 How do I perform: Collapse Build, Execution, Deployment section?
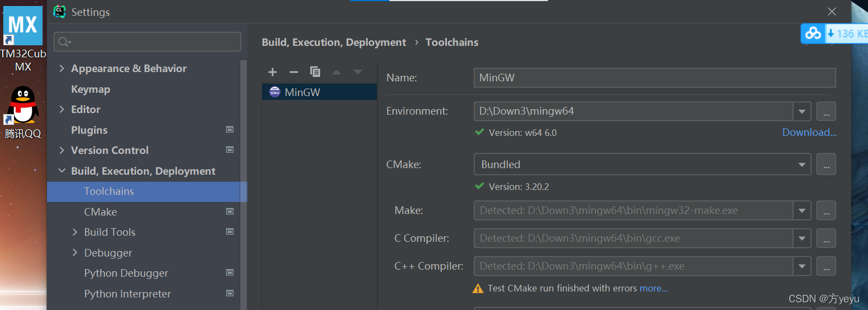coord(62,171)
